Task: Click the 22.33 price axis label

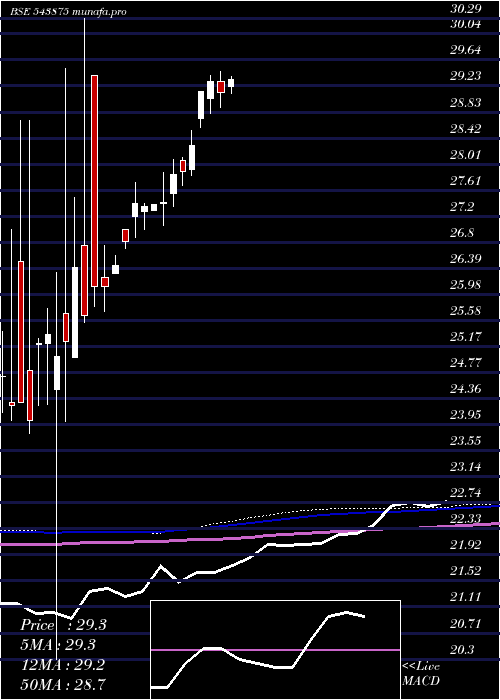Action: [x=465, y=519]
